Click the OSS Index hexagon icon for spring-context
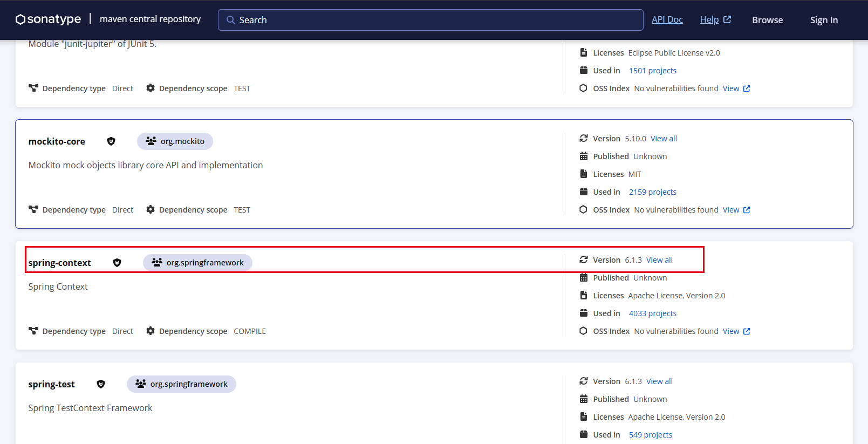This screenshot has width=868, height=444. (x=583, y=331)
